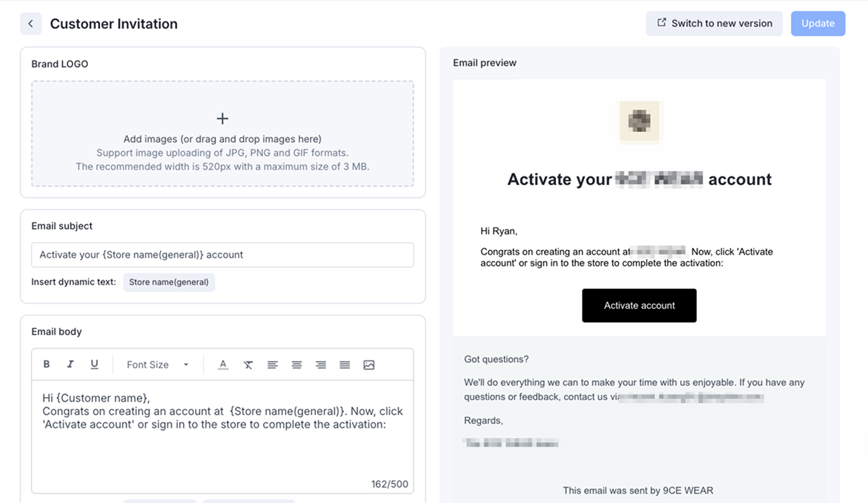
Task: Click the Update button
Action: click(818, 23)
